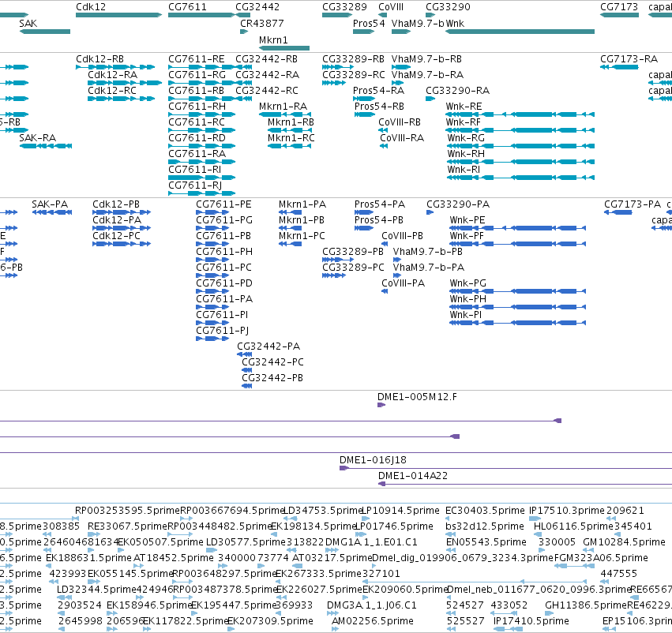Click the DME1-014A22 clone label
This screenshot has height=633, width=672.
pyautogui.click(x=413, y=475)
